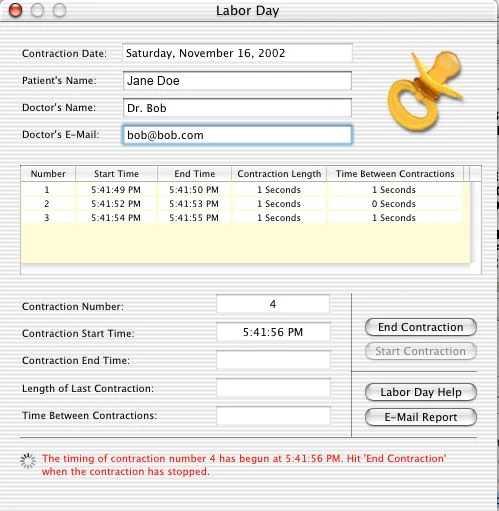Click the Time Between Contractions column header

(395, 174)
